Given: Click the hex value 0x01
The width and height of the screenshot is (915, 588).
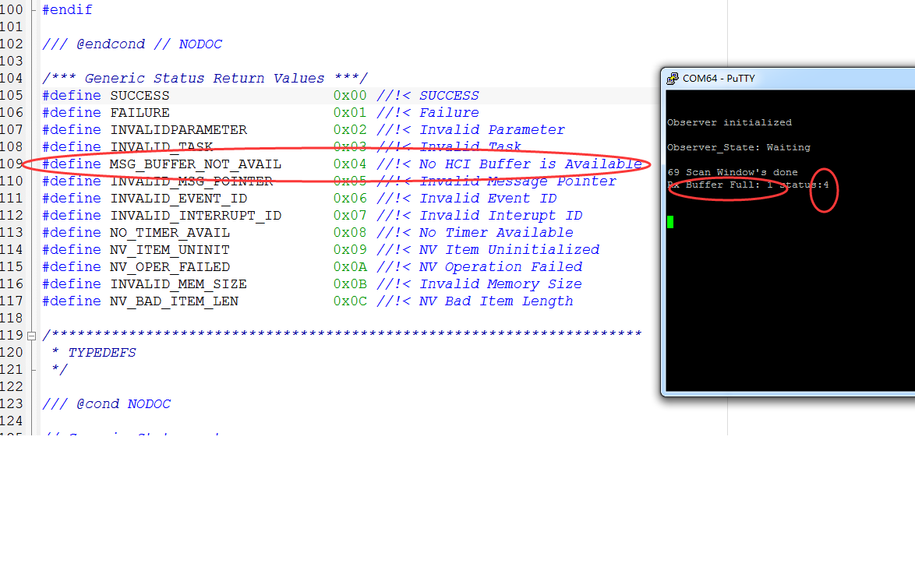Looking at the screenshot, I should click(350, 113).
